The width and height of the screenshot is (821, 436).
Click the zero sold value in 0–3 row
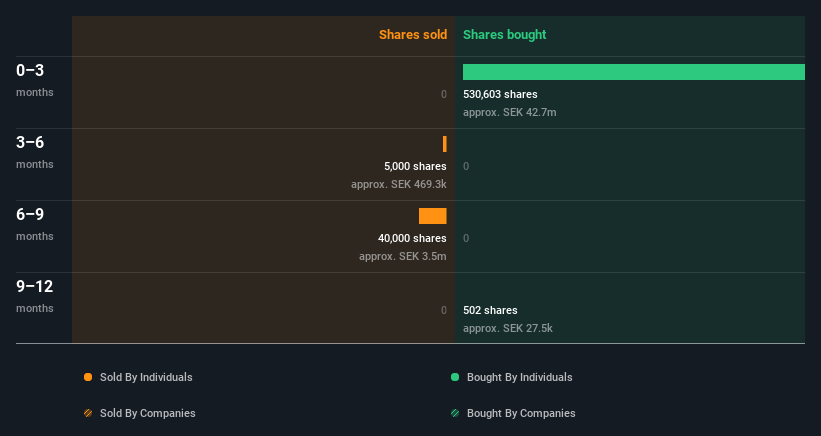tap(443, 94)
